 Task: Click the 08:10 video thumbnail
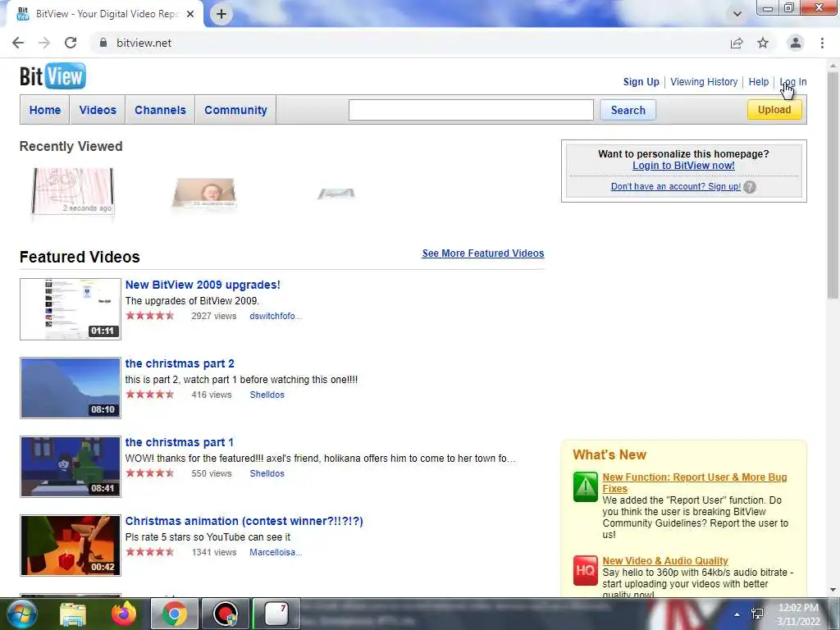pyautogui.click(x=71, y=387)
